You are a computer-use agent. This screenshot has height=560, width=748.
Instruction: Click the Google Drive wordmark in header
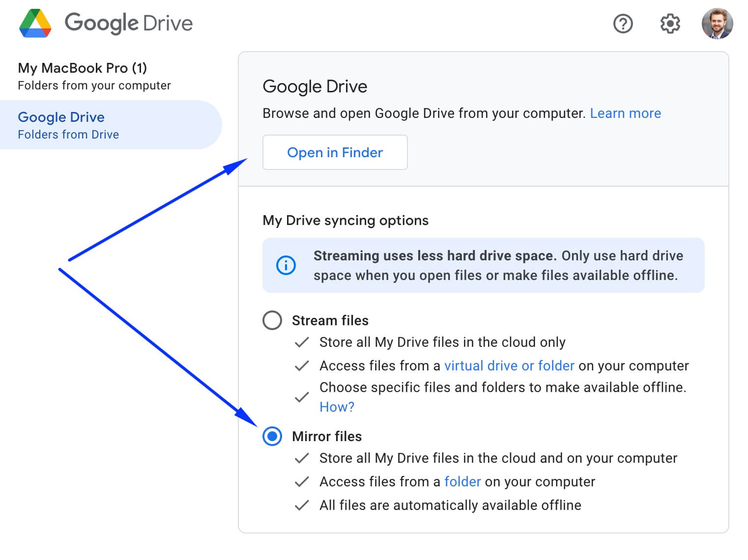click(x=129, y=23)
